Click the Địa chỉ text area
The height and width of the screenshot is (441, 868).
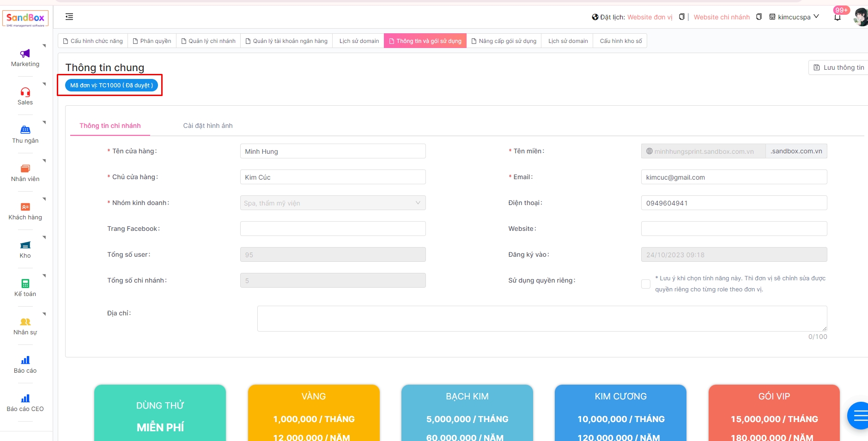[541, 319]
